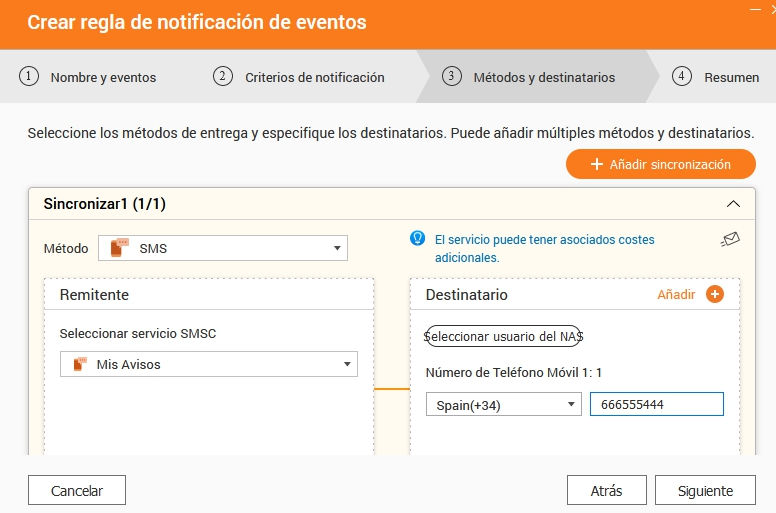Screen dimensions: 776x513
Task: Click the orange plus icon beside Añadir
Action: (x=714, y=294)
